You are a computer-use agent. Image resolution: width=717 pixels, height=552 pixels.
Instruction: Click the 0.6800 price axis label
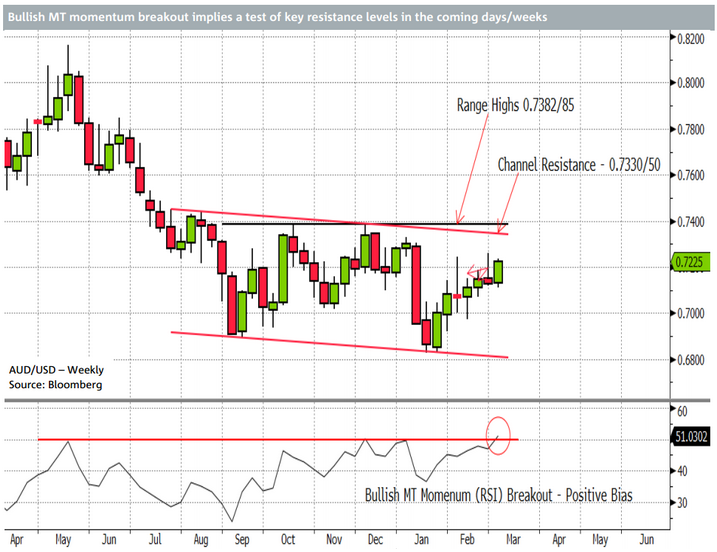point(692,360)
